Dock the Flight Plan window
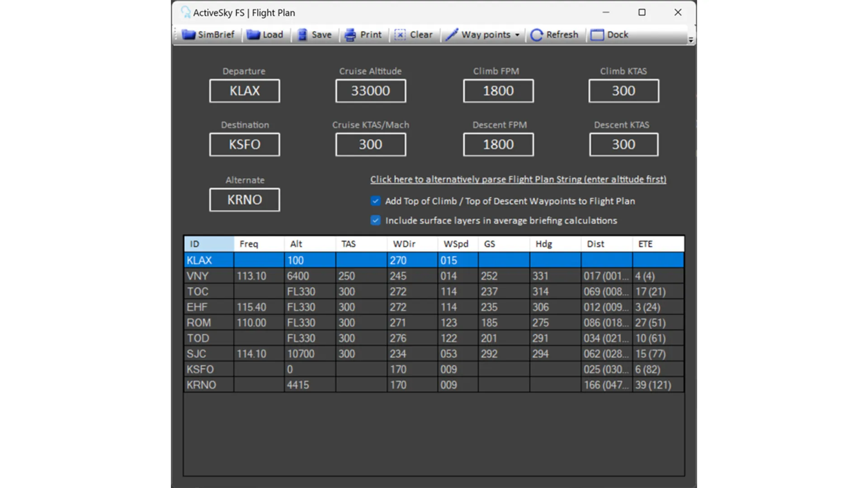 609,35
